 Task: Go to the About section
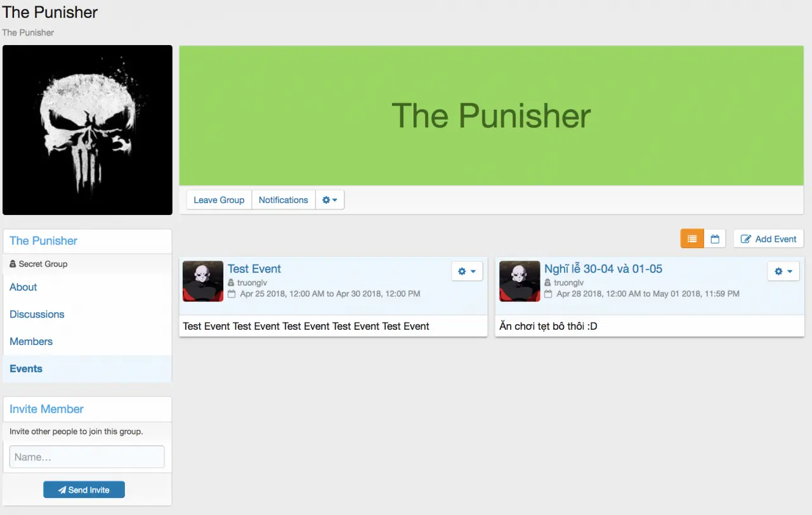(x=23, y=287)
